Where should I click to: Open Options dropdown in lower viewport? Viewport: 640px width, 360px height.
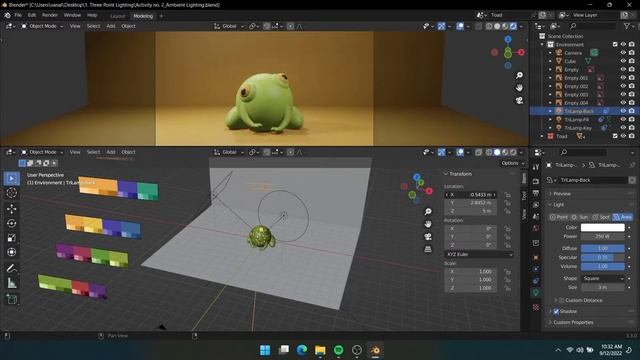point(513,163)
